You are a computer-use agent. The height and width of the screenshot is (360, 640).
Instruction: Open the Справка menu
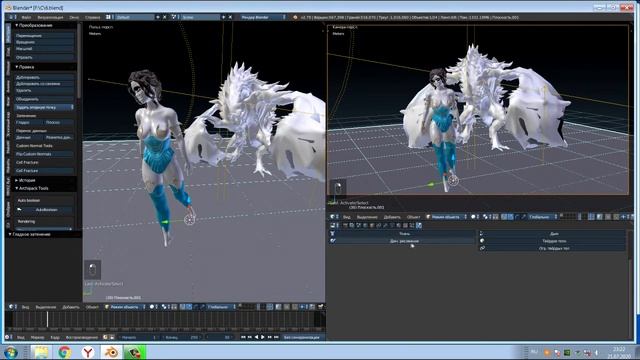(x=93, y=17)
